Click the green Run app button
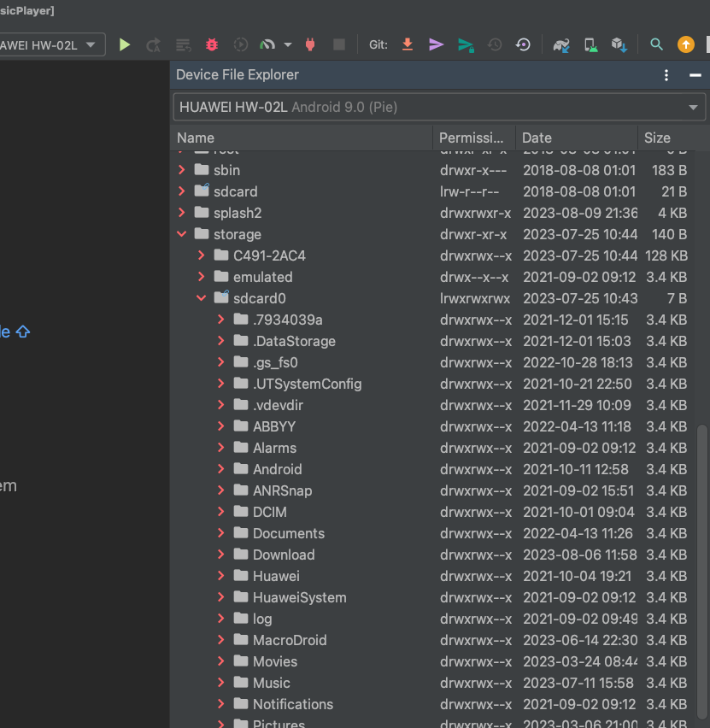The image size is (710, 728). click(125, 44)
